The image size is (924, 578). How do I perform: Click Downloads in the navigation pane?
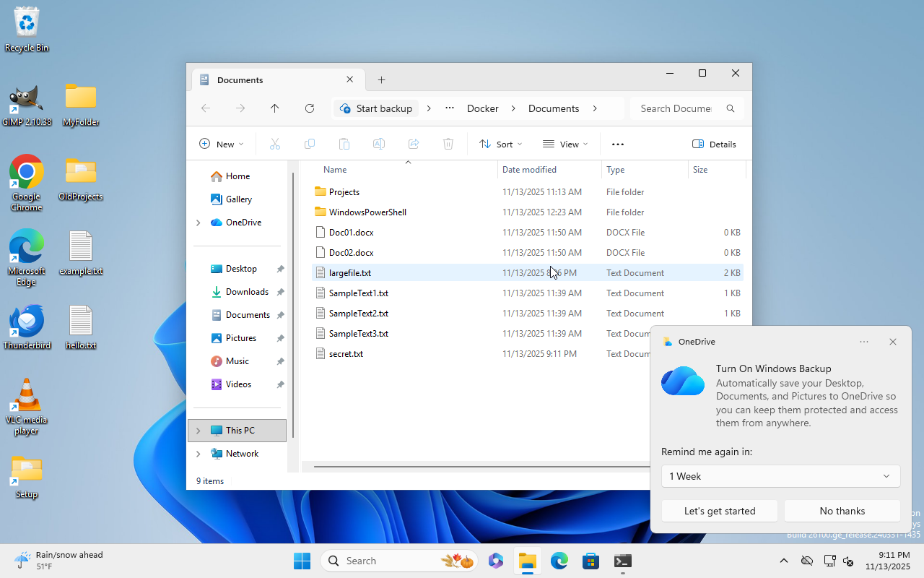[x=247, y=292]
